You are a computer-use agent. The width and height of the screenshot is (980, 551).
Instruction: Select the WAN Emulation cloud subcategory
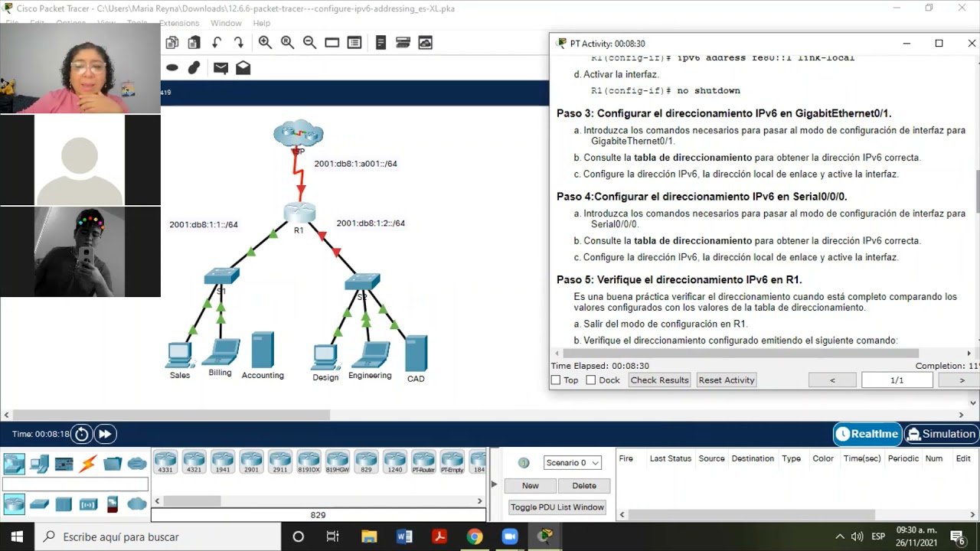point(137,504)
